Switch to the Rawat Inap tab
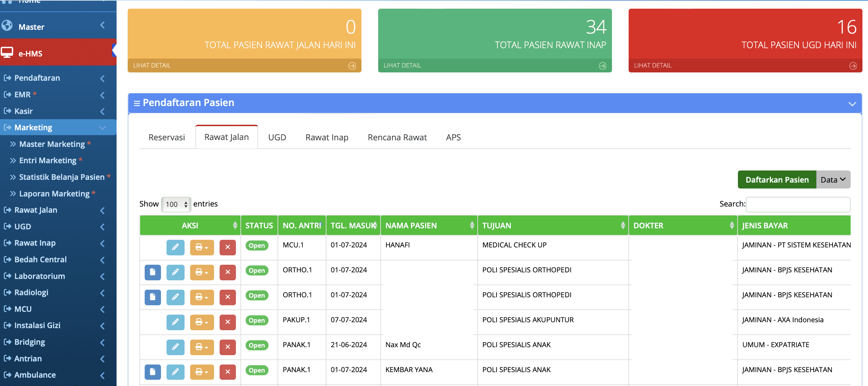The image size is (868, 386). coord(326,137)
